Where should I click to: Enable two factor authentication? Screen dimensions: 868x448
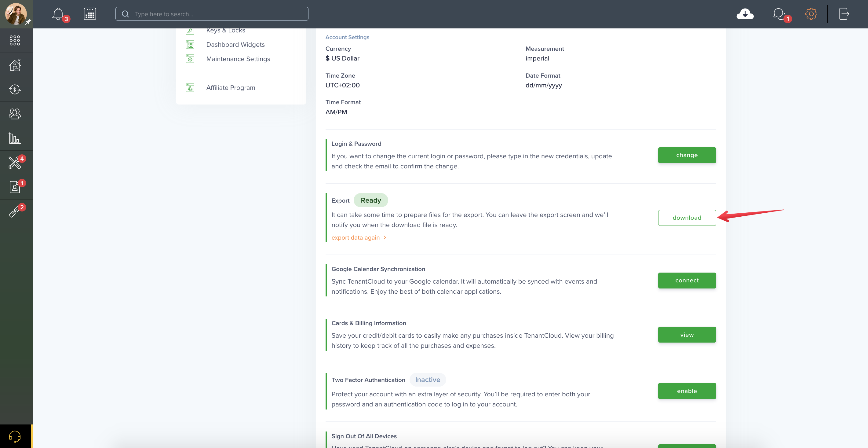point(687,391)
